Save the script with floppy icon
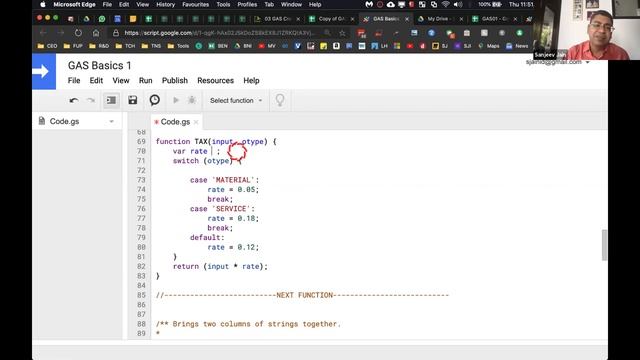 click(133, 100)
